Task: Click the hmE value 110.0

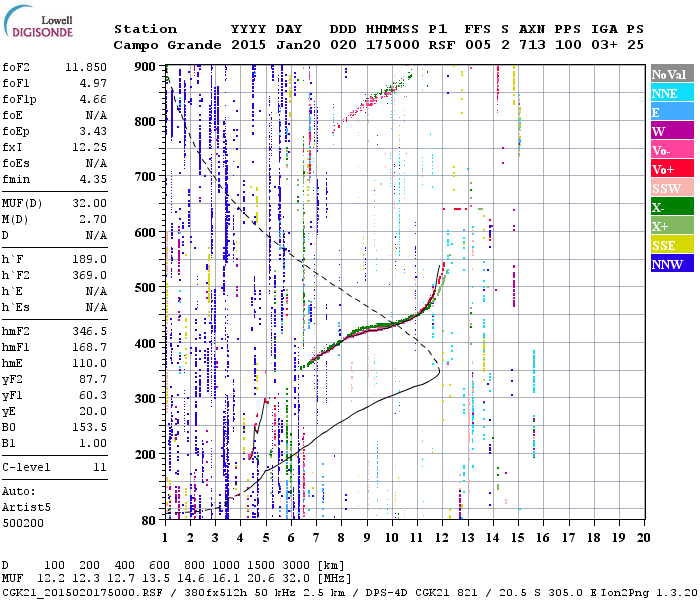Action: (89, 363)
